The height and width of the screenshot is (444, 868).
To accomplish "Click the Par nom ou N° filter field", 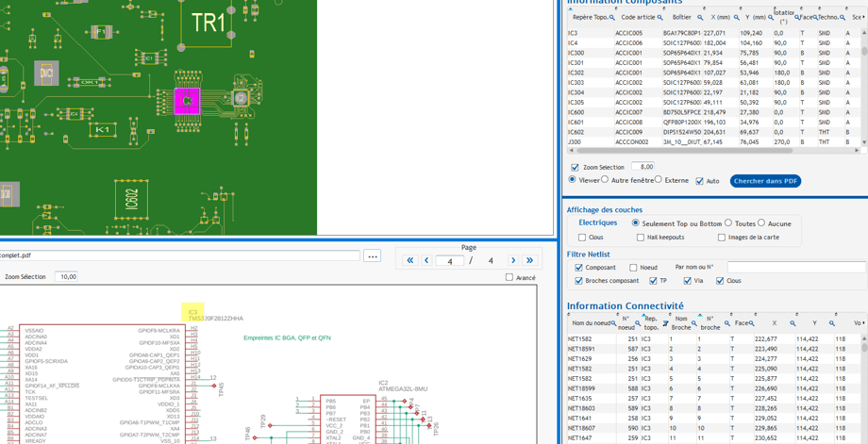I will [x=797, y=267].
